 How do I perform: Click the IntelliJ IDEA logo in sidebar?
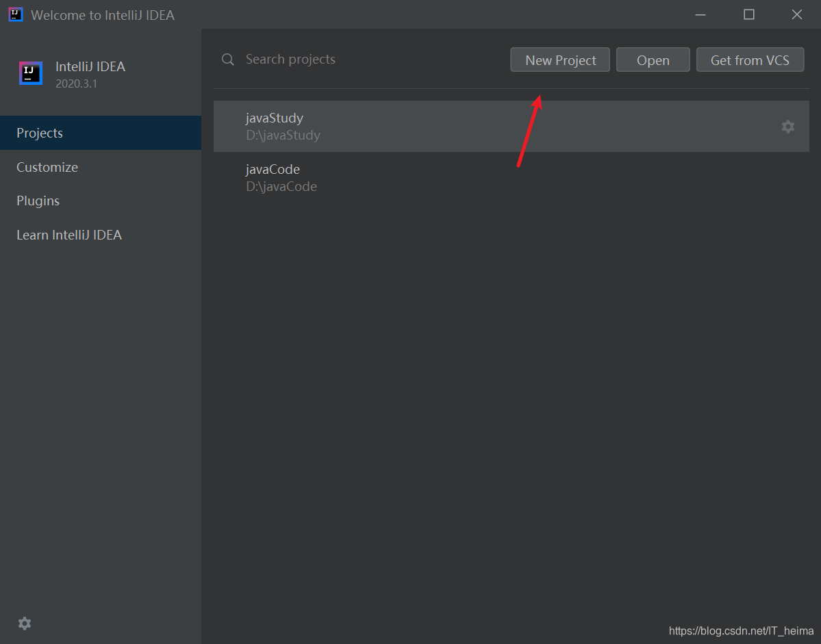[31, 73]
